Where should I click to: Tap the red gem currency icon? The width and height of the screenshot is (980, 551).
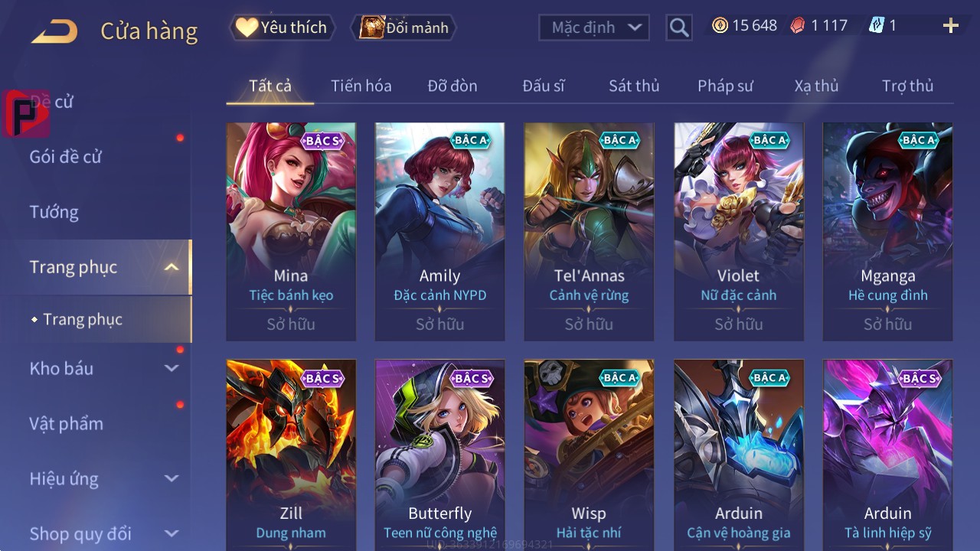(x=799, y=25)
